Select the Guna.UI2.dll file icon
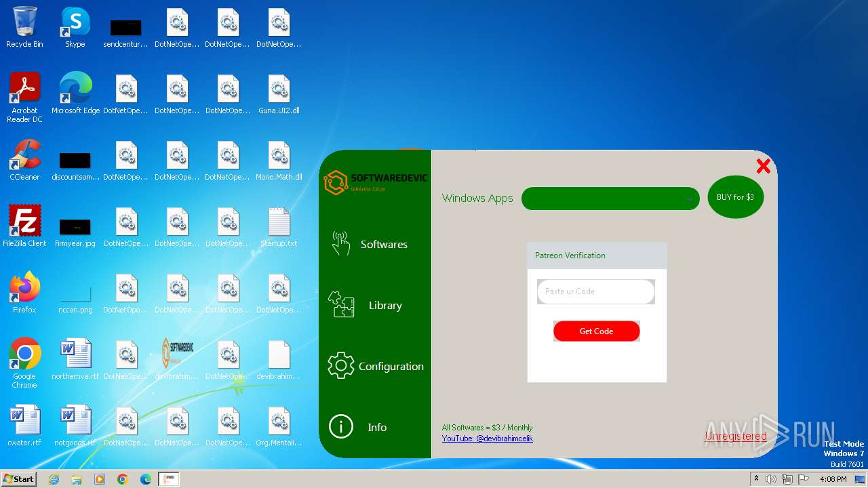868x488 pixels. pyautogui.click(x=279, y=94)
